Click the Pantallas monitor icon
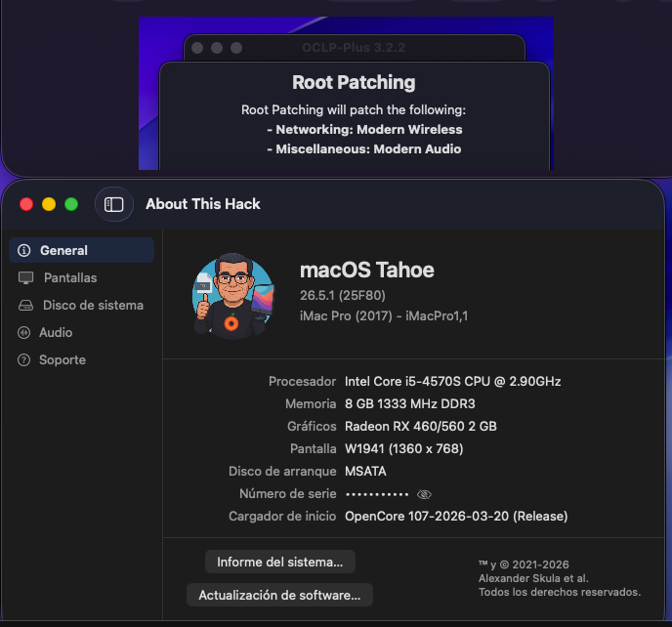The width and height of the screenshot is (672, 627). pos(25,277)
